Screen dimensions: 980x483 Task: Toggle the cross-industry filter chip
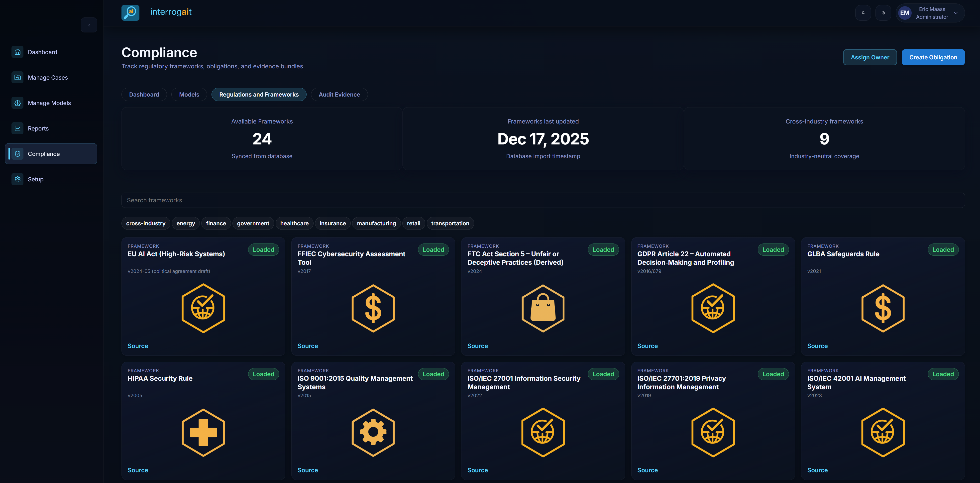[146, 224]
